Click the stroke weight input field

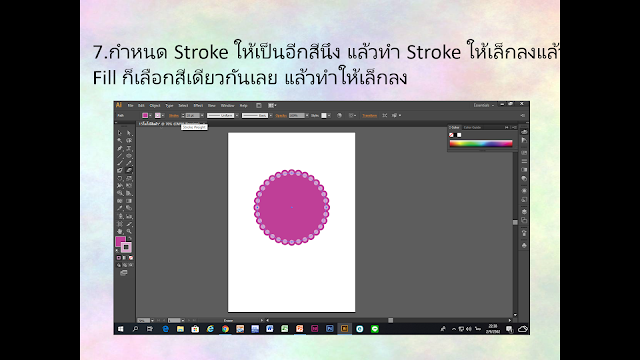[192, 116]
